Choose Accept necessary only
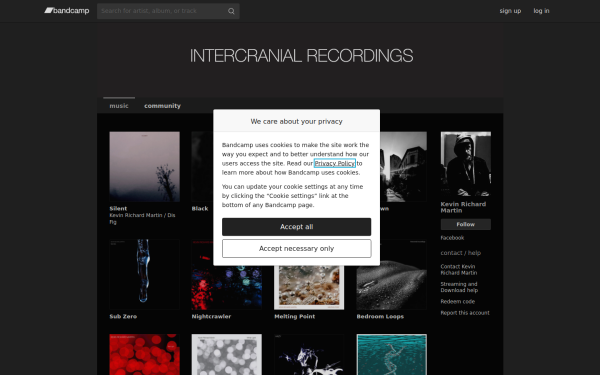 click(x=297, y=249)
